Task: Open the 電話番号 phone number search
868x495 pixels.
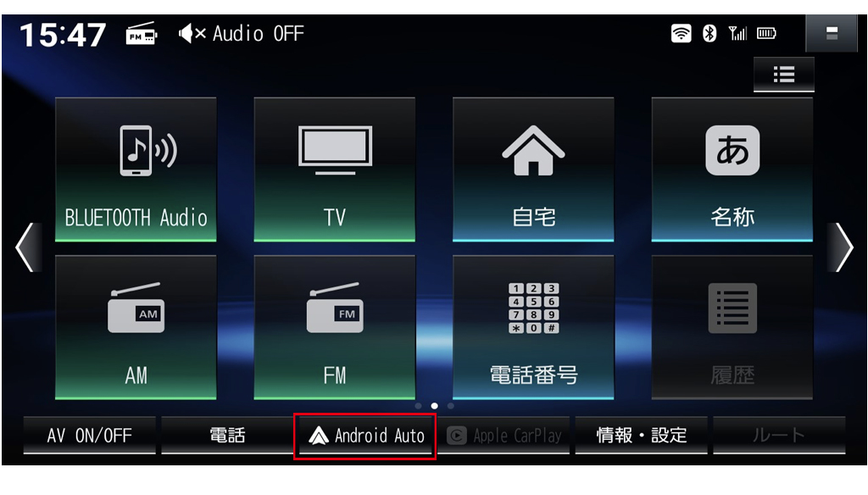Action: [533, 327]
